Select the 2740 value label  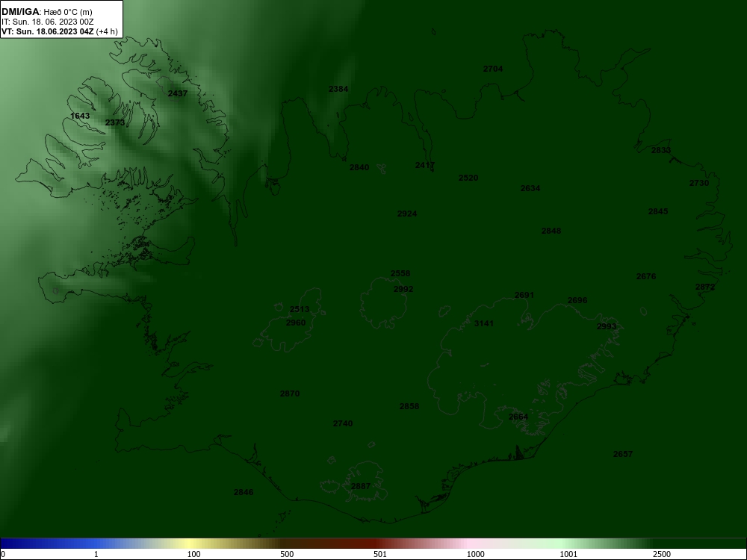[x=343, y=423]
